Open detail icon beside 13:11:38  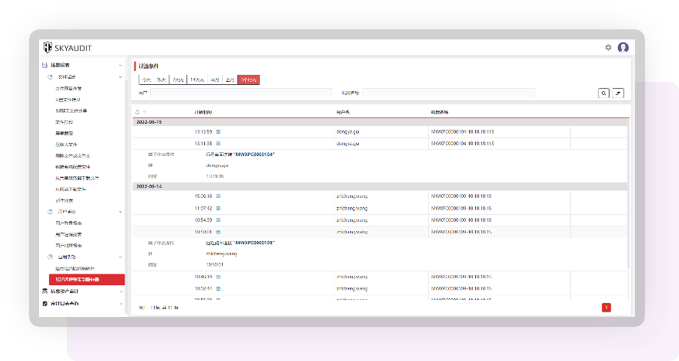[x=218, y=143]
